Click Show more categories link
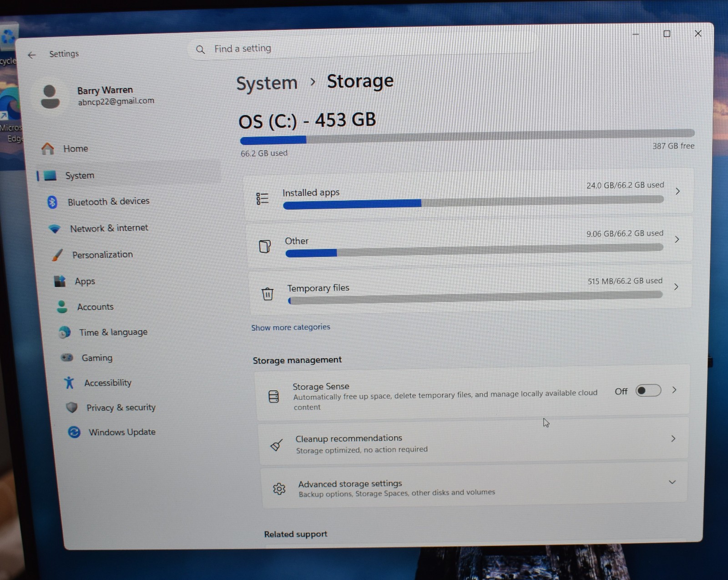Viewport: 728px width, 580px height. (291, 328)
